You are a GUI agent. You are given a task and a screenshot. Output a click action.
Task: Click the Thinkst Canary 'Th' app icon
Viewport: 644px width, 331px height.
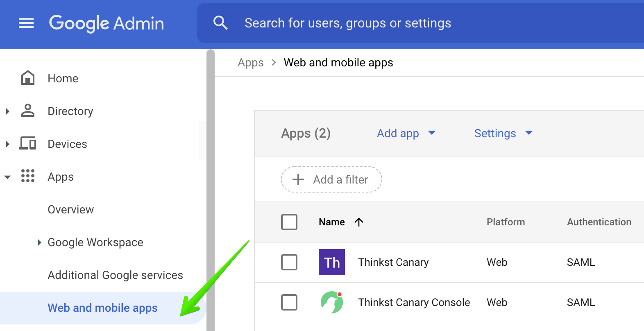[332, 262]
